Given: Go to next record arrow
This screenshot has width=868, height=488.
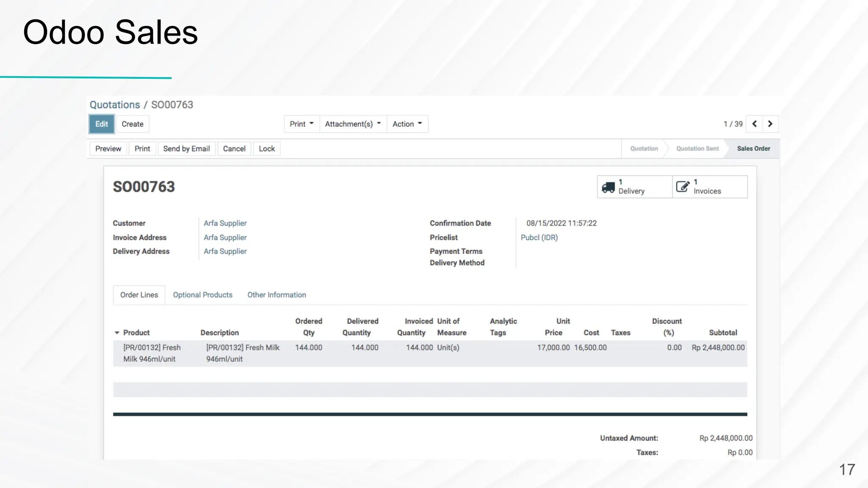Looking at the screenshot, I should [x=770, y=124].
